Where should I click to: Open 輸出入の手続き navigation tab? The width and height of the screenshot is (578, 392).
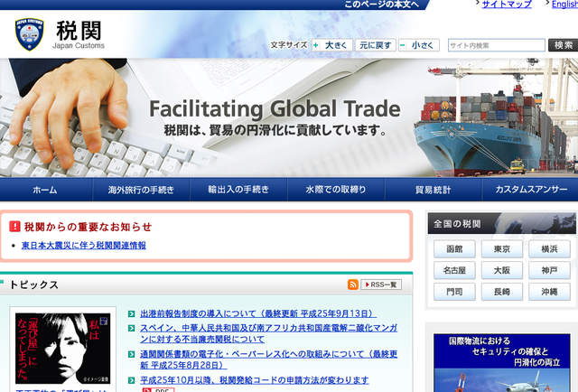[238, 190]
